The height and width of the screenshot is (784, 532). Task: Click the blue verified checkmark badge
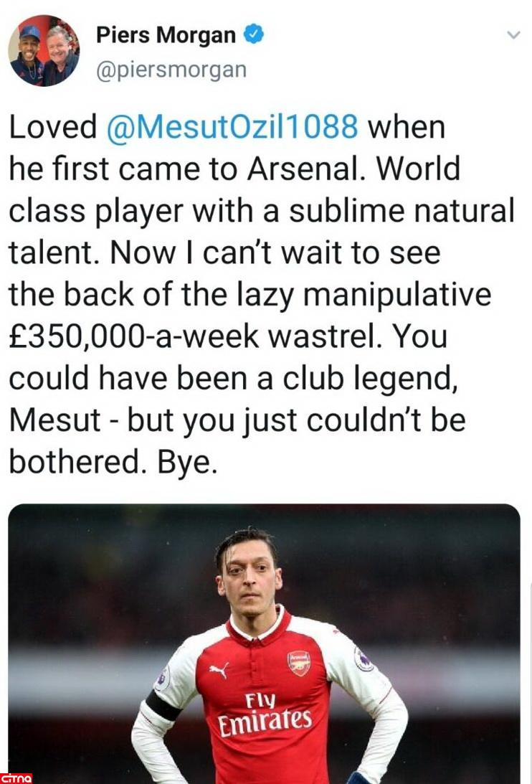tap(253, 34)
